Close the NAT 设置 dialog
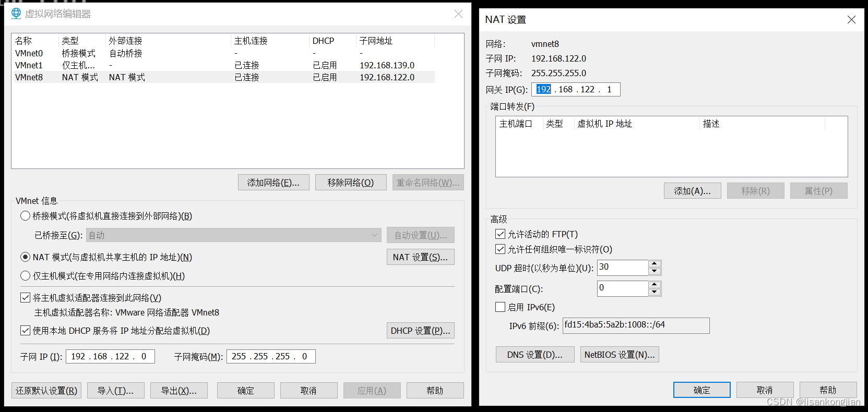 851,20
